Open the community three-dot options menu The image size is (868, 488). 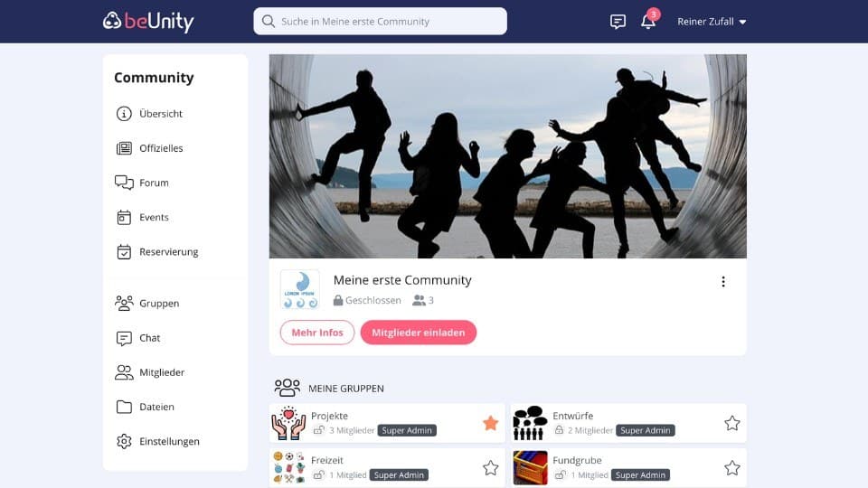723,282
